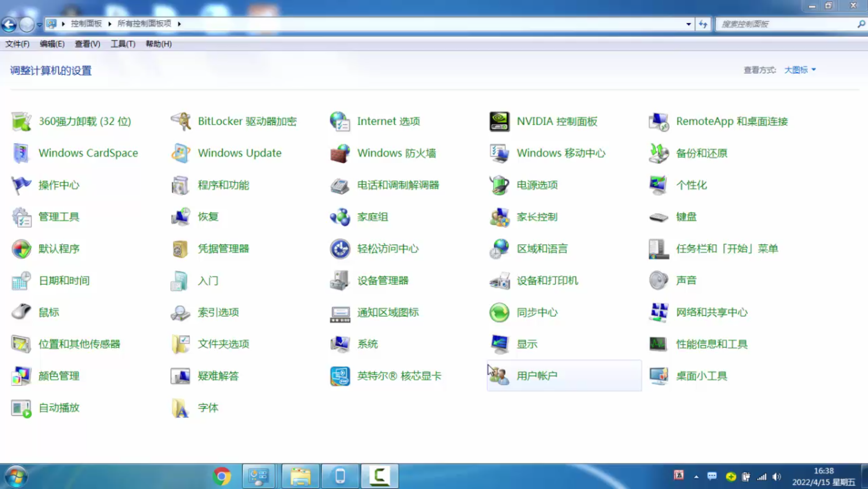This screenshot has width=868, height=489.
Task: Open the 程序和功能 icon
Action: click(x=181, y=185)
